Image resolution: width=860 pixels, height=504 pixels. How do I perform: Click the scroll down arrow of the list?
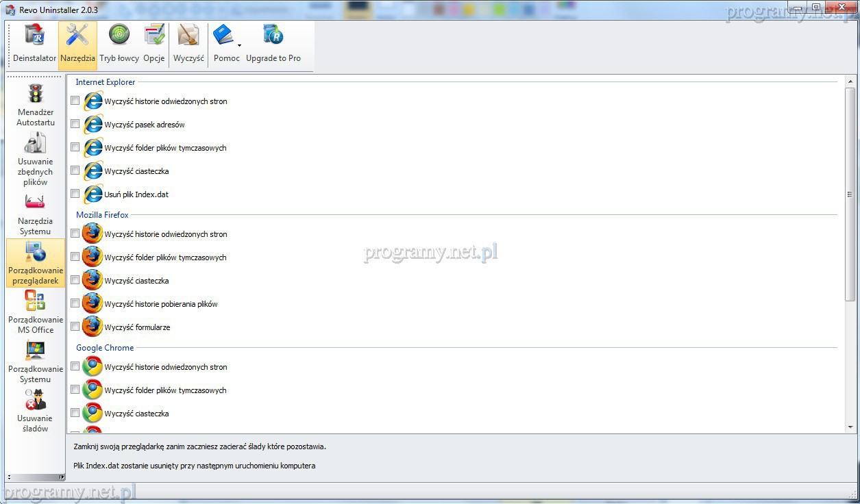click(850, 427)
